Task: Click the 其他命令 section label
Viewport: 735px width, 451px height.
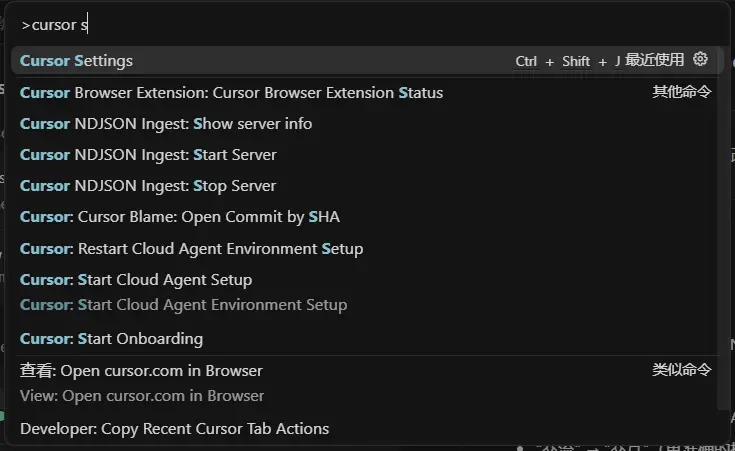Action: point(682,91)
